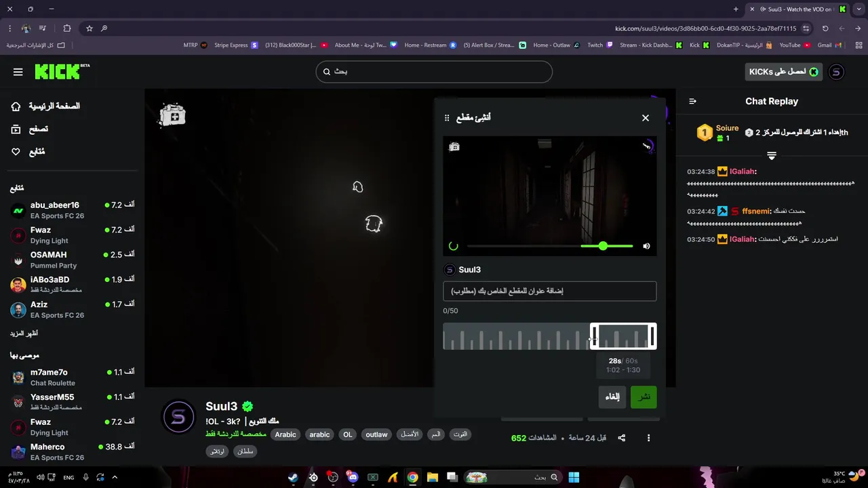Open the user profile avatar menu
The width and height of the screenshot is (868, 488).
tap(836, 72)
